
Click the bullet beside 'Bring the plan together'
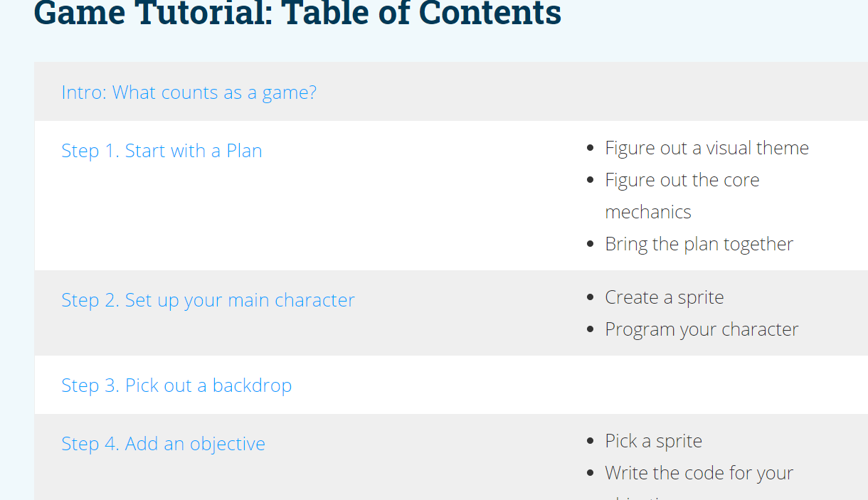pos(591,245)
